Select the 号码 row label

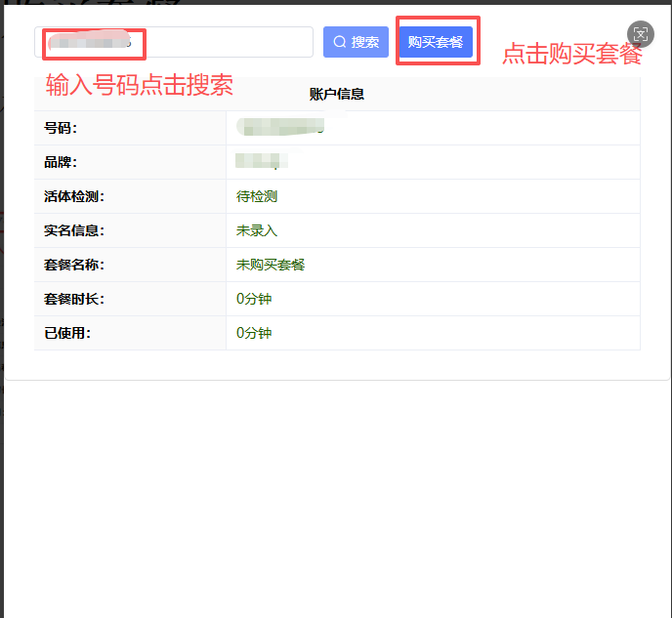61,128
